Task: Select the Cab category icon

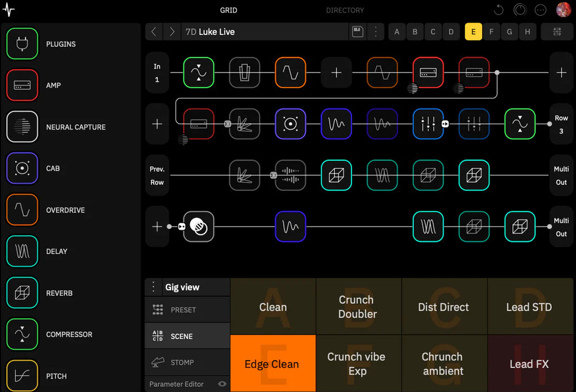Action: point(22,168)
